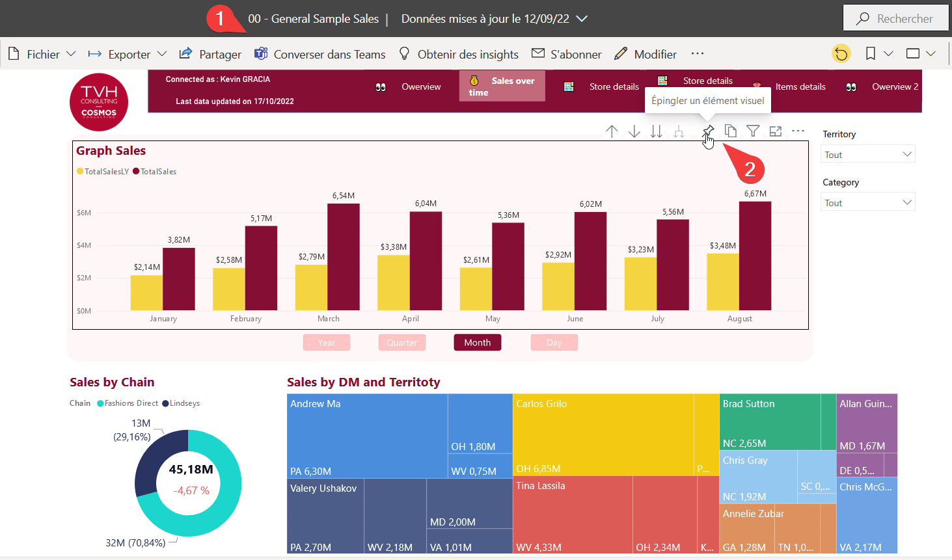Click the pin visual icon

pos(708,131)
